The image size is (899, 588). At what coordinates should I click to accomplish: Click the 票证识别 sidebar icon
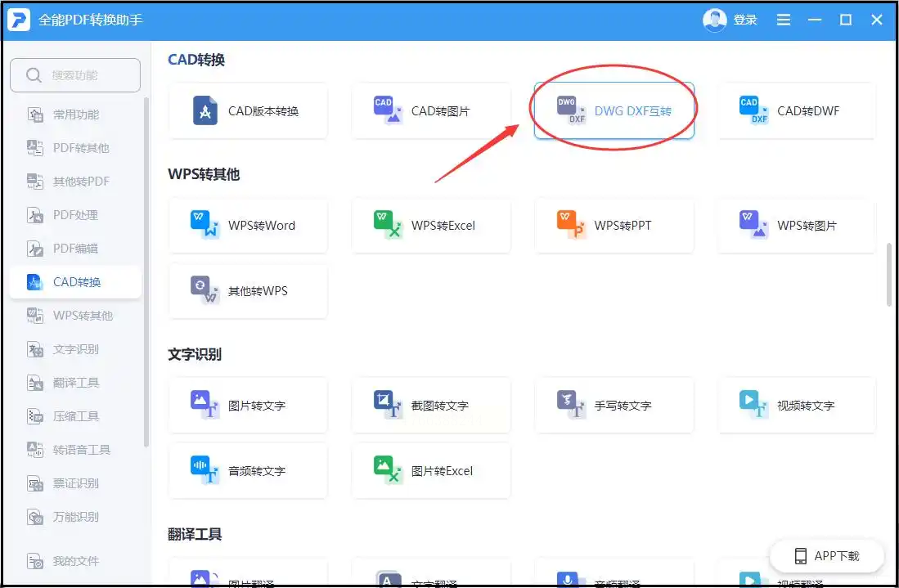point(35,483)
